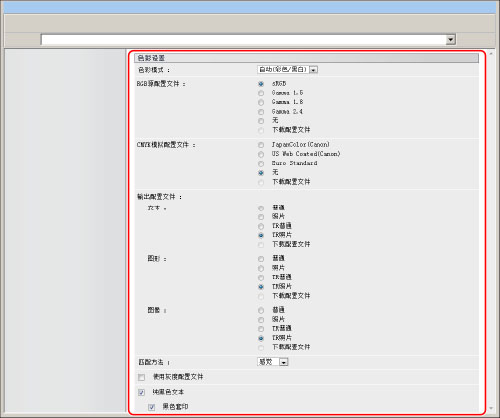Click the scrollbar down arrow at right edge
Screen dimensions: 500x418
coord(491,408)
